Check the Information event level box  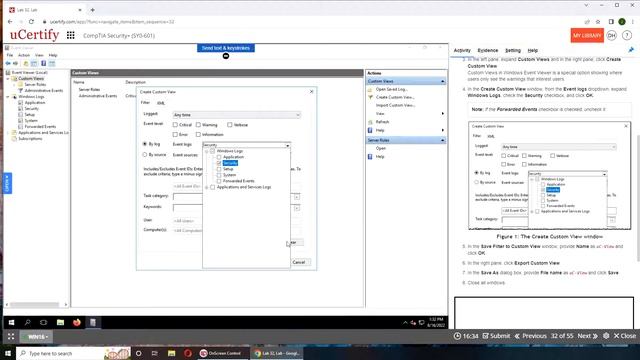[x=198, y=134]
